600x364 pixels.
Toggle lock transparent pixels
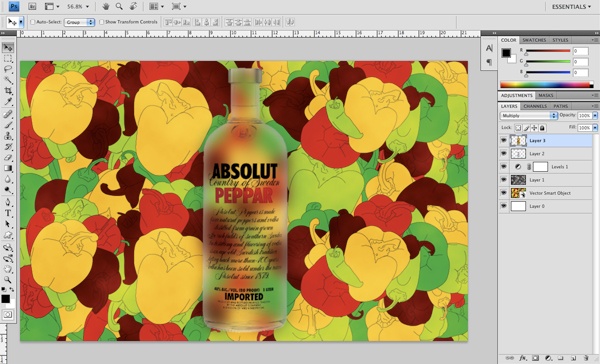518,127
